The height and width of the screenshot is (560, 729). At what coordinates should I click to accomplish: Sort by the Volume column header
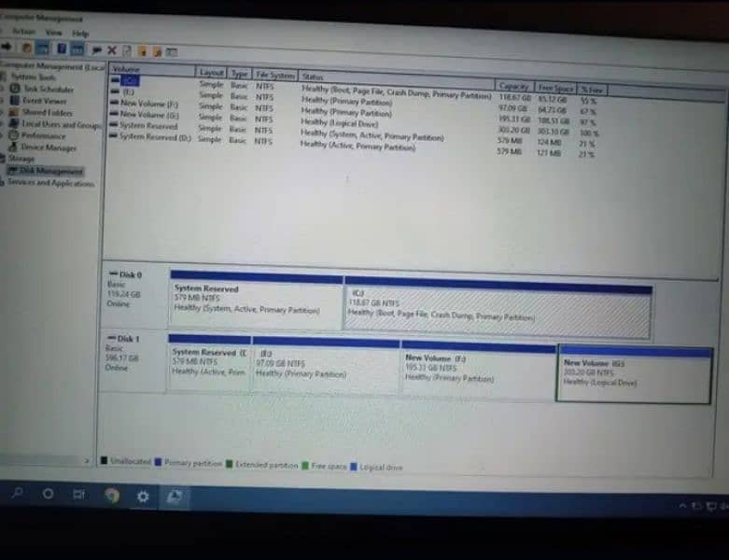click(152, 70)
